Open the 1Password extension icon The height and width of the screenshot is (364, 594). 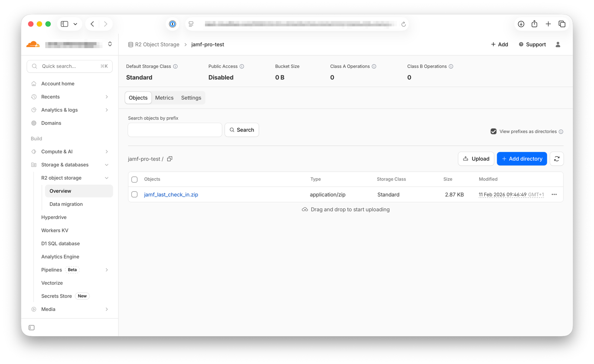pos(173,24)
